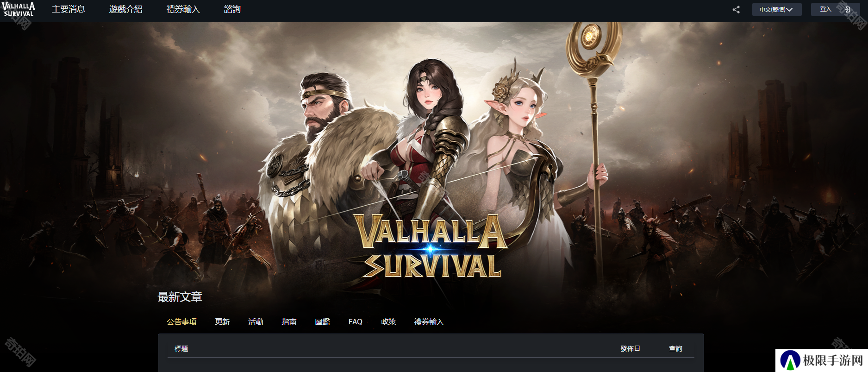The width and height of the screenshot is (868, 372).
Task: Open the 禮券輸入 tab below 最新文章
Action: click(x=429, y=322)
